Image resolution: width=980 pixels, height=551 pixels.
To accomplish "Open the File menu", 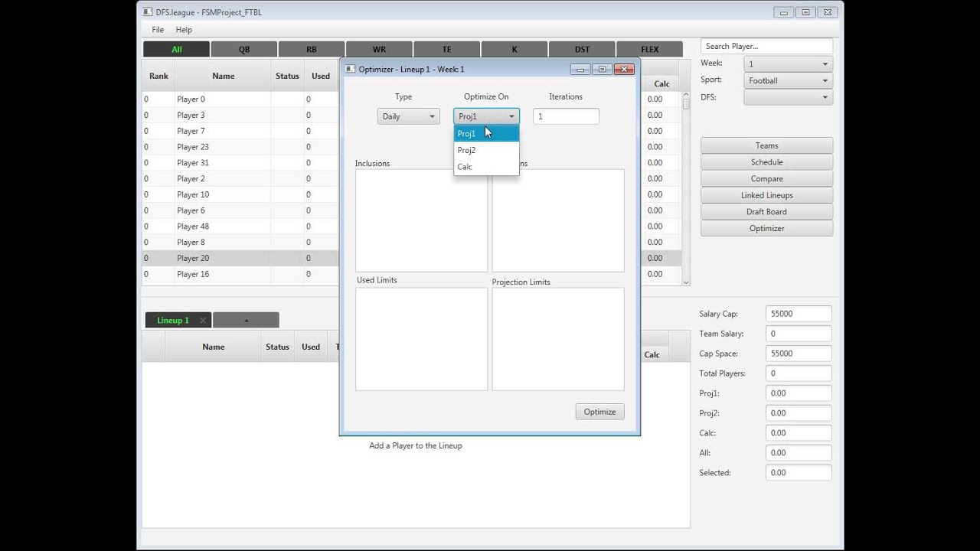I will pyautogui.click(x=158, y=29).
